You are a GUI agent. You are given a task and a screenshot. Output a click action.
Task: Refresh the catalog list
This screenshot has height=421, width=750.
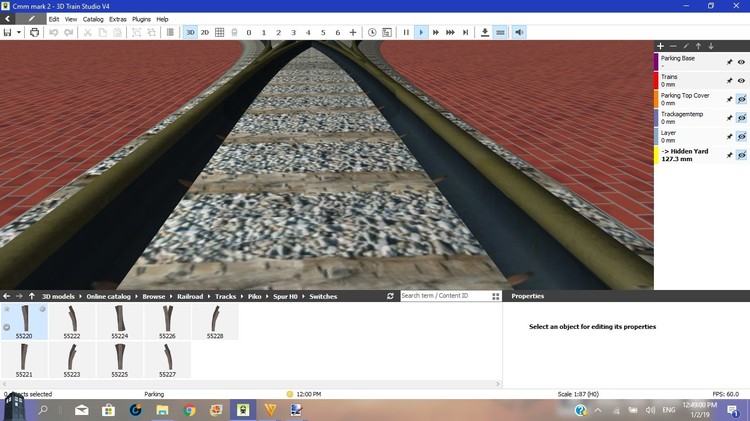pyautogui.click(x=390, y=296)
